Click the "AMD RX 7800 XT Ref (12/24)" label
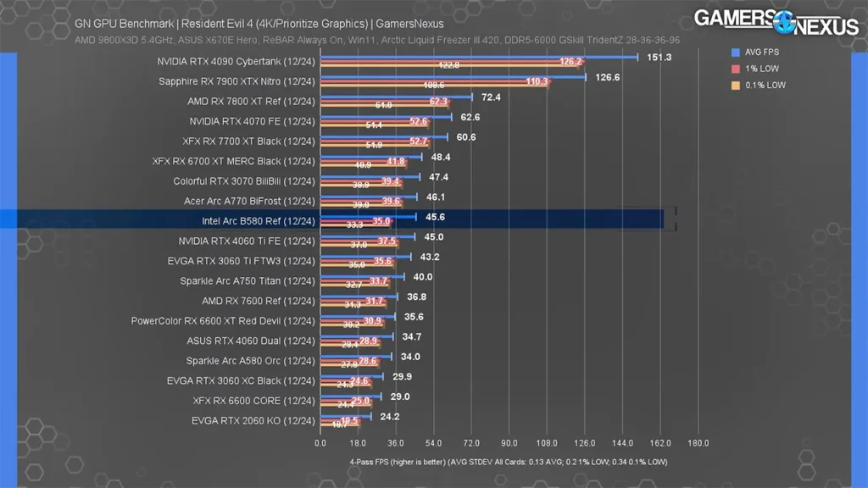The height and width of the screenshot is (488, 868). point(251,102)
